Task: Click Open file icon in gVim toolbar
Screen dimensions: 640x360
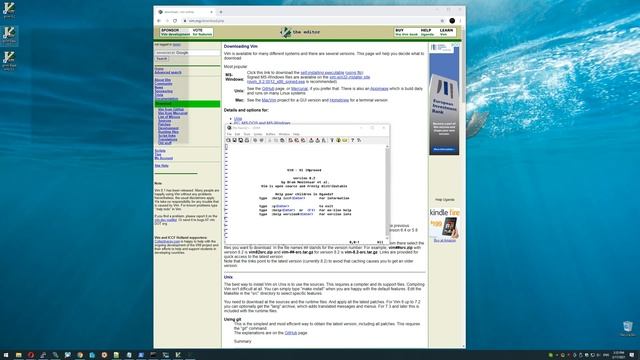Action: (228, 140)
